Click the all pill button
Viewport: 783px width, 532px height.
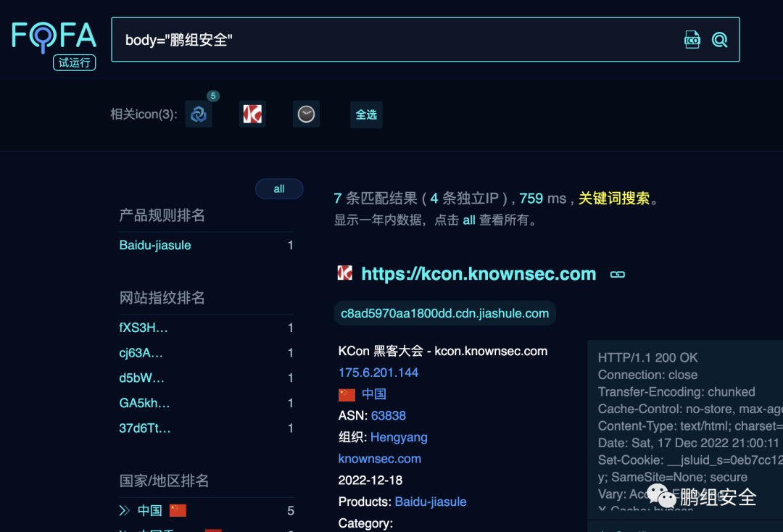[x=279, y=188]
